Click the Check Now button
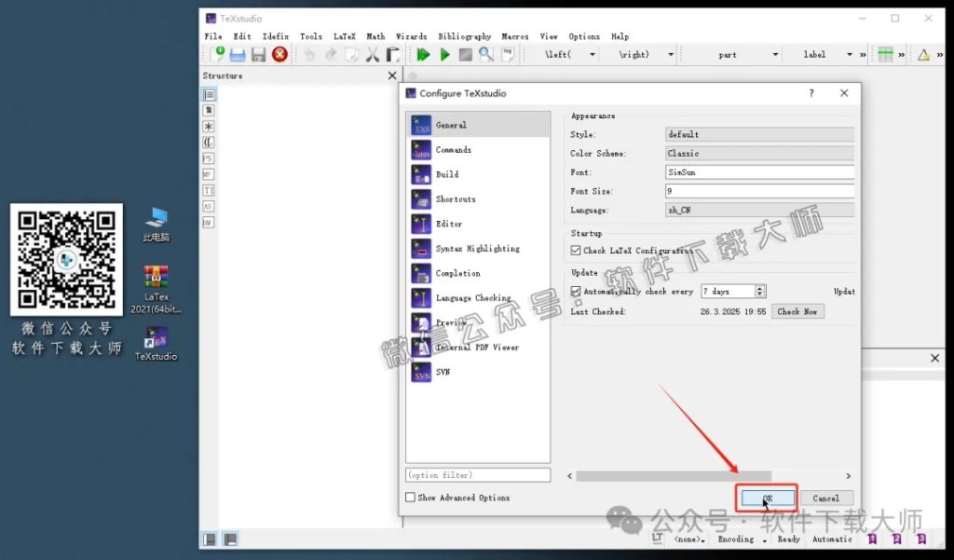This screenshot has height=560, width=954. tap(797, 312)
